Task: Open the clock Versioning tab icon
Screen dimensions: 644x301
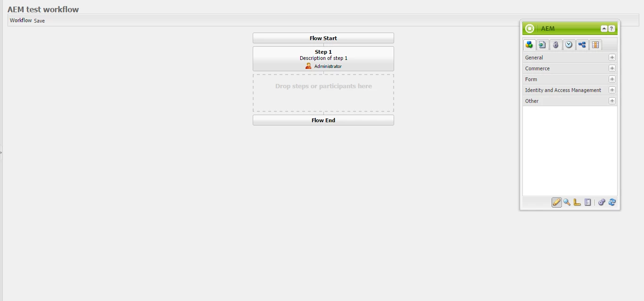Action: tap(569, 45)
